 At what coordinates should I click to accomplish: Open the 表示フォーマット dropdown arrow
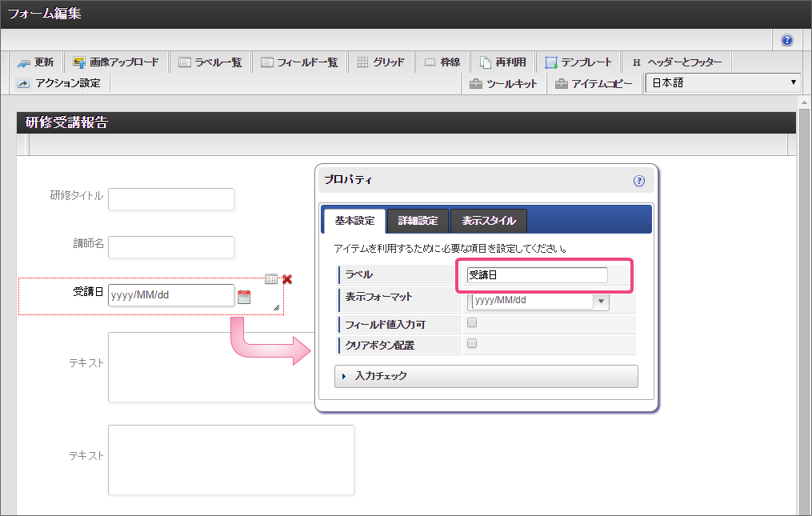click(602, 301)
